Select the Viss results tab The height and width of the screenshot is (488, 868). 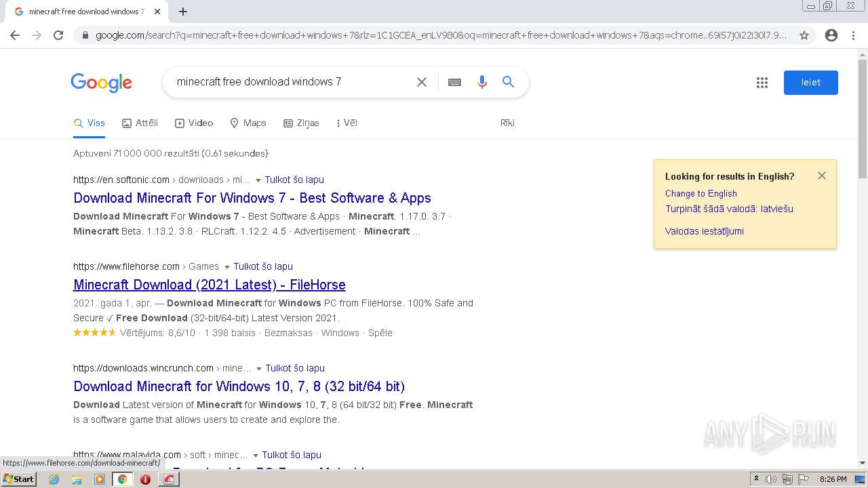click(90, 123)
